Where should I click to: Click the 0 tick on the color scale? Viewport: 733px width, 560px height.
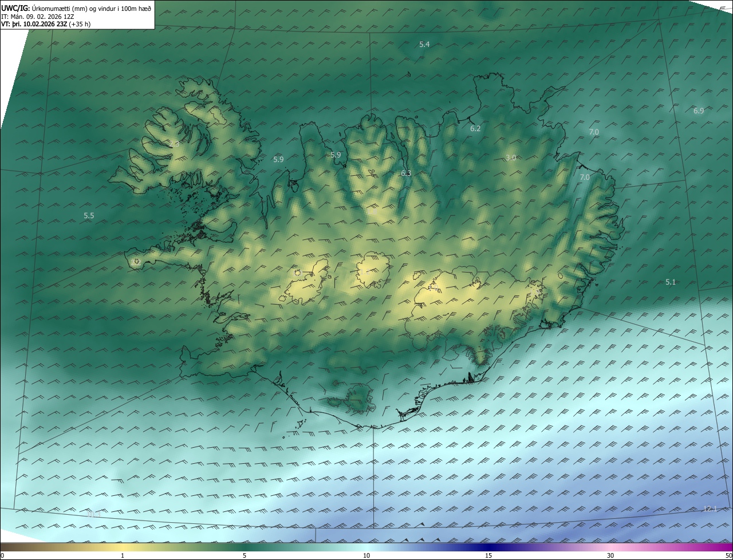coord(2,555)
